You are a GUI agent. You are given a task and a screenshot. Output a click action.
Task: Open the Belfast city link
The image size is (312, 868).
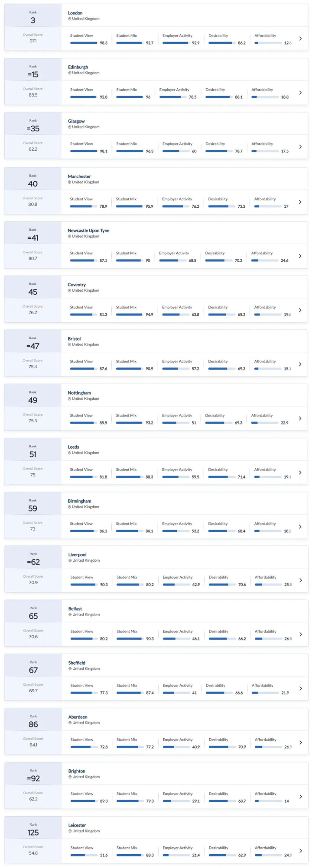coord(75,609)
